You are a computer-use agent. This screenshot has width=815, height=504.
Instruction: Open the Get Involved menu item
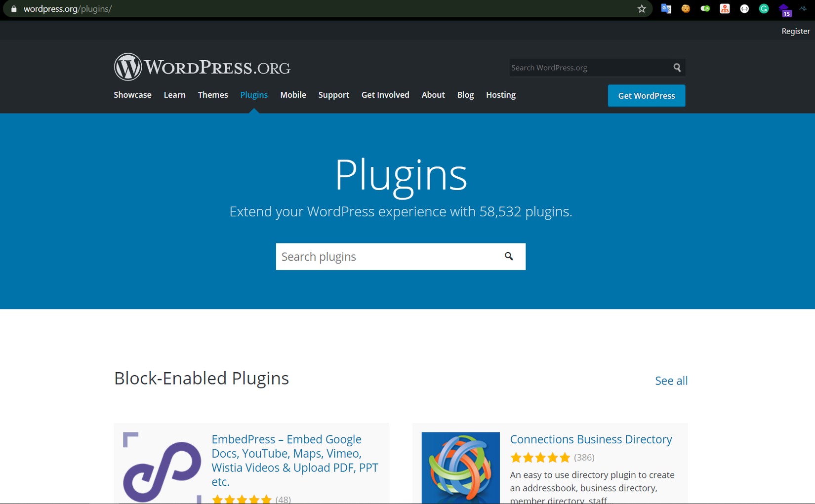385,95
